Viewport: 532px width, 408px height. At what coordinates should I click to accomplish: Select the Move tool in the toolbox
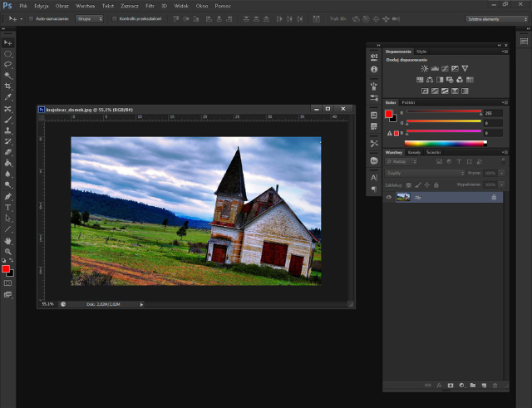[7, 42]
